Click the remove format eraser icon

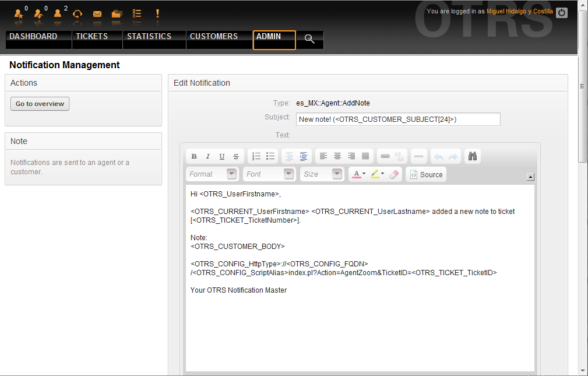click(x=395, y=174)
